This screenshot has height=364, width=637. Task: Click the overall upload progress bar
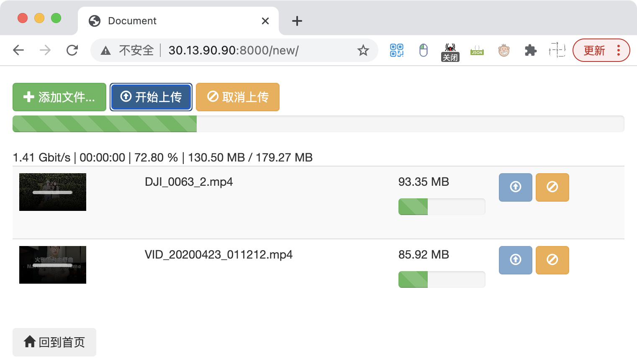[318, 124]
